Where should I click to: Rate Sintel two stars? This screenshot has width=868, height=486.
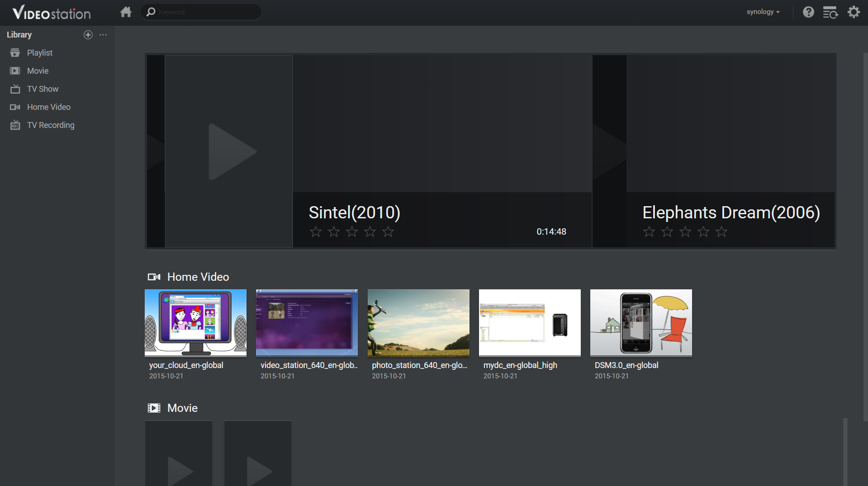coord(334,232)
